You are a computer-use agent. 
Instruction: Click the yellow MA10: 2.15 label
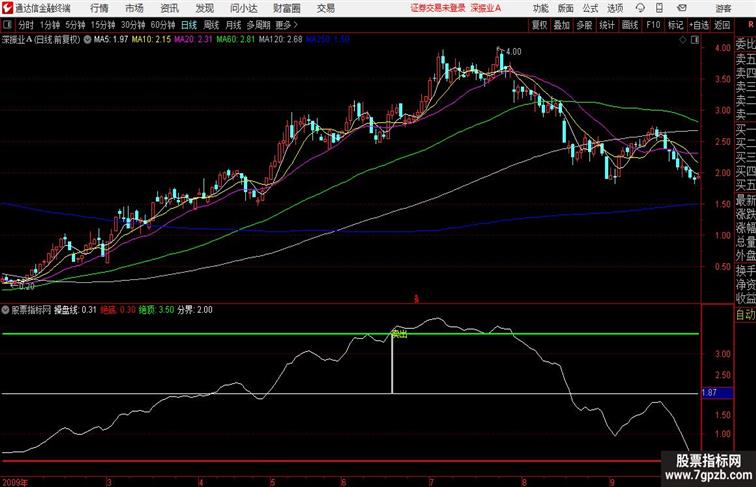coord(151,40)
